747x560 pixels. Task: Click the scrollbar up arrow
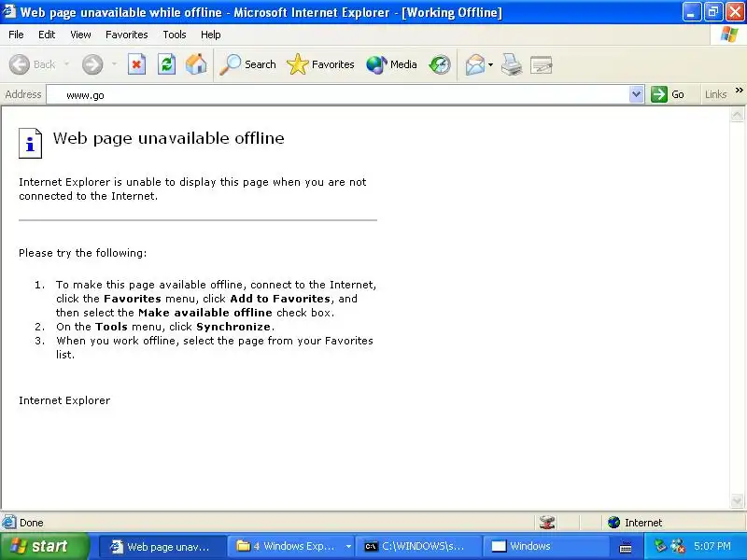point(737,115)
